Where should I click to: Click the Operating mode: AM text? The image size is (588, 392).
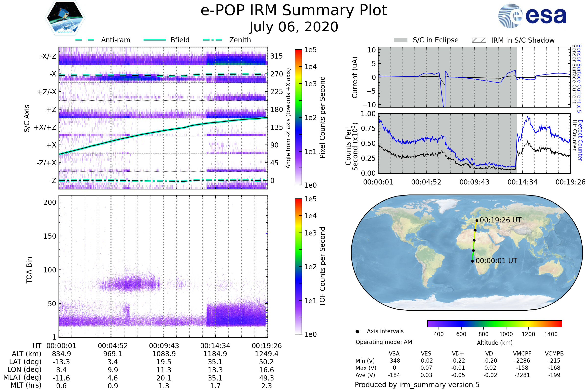point(384,342)
